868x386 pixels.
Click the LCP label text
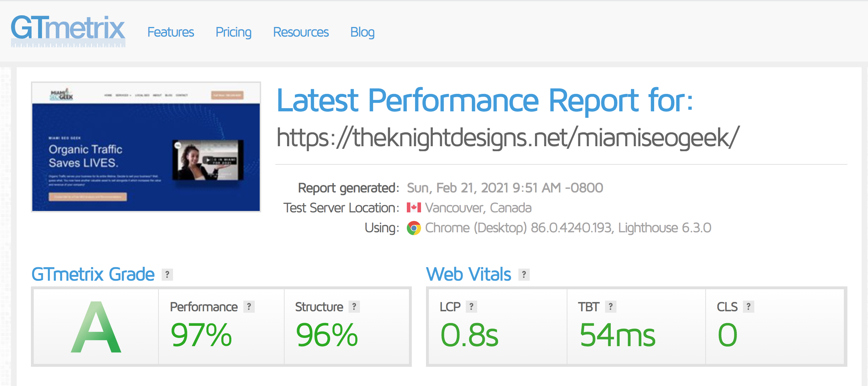(450, 307)
